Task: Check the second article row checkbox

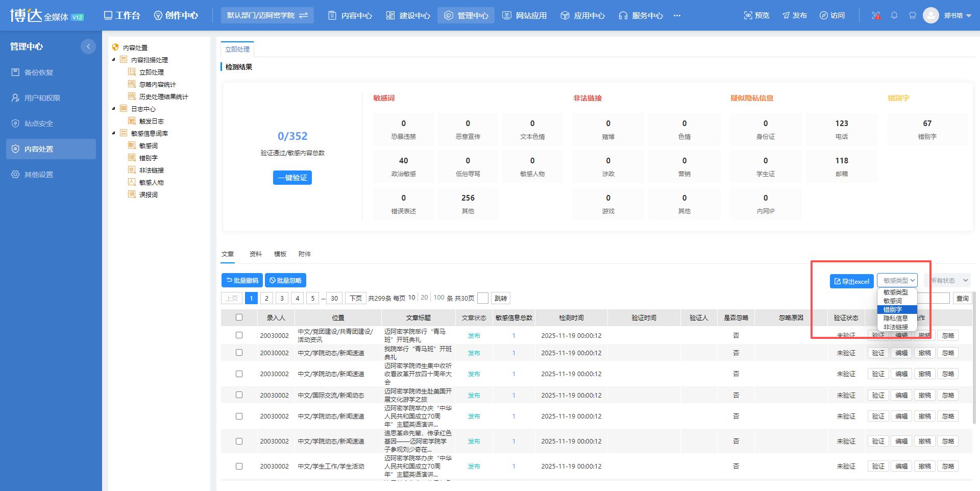Action: coord(239,353)
